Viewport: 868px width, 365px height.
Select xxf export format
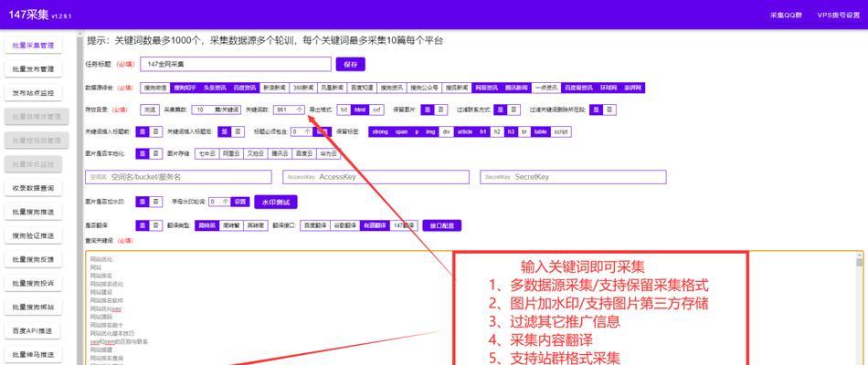point(376,110)
